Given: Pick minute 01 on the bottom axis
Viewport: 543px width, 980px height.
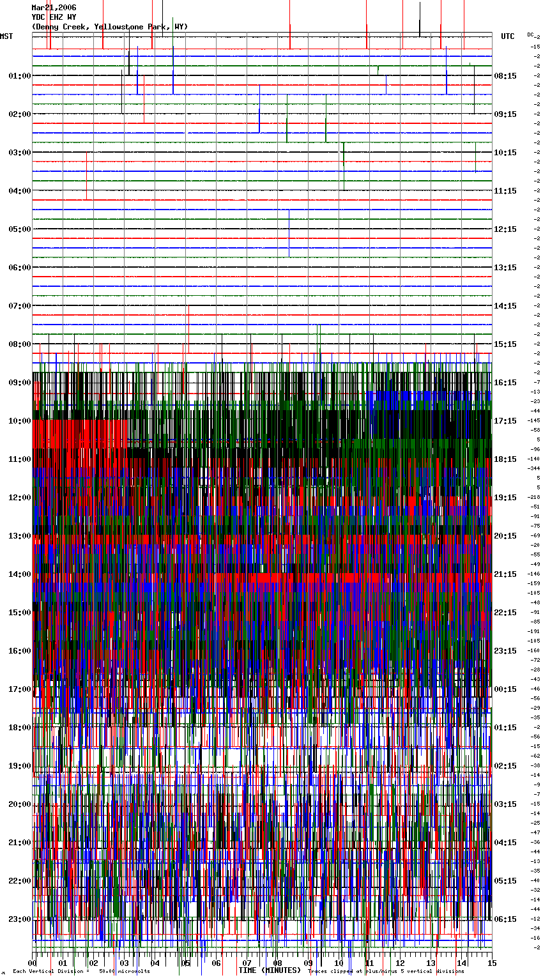Looking at the screenshot, I should click(x=63, y=963).
